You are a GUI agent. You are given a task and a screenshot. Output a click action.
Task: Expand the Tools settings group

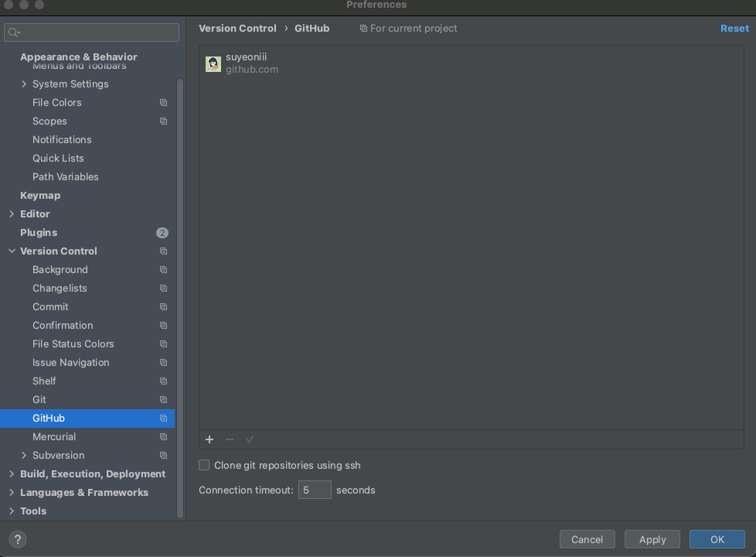point(12,511)
